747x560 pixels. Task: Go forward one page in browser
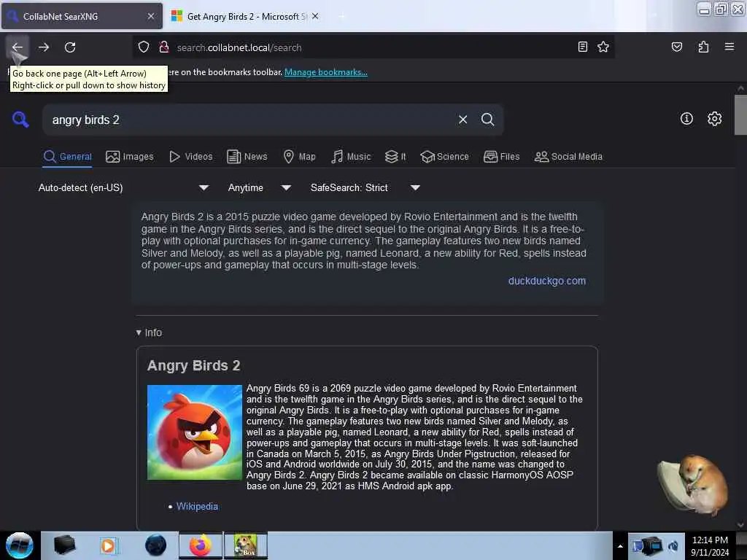coord(44,47)
